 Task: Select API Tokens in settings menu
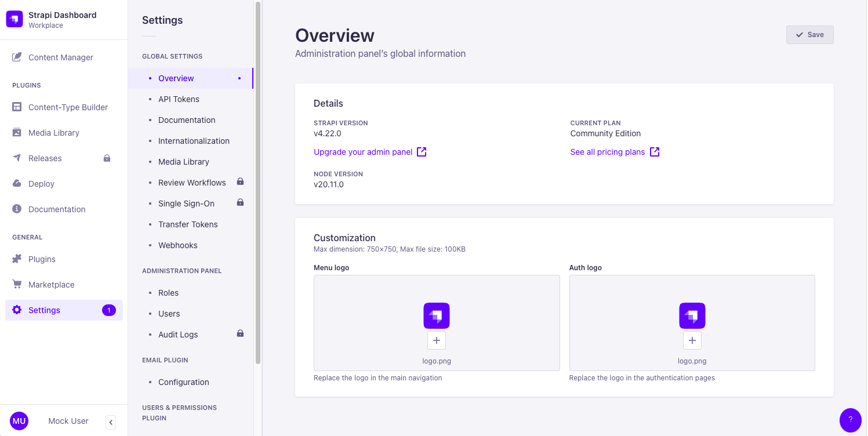[x=179, y=99]
